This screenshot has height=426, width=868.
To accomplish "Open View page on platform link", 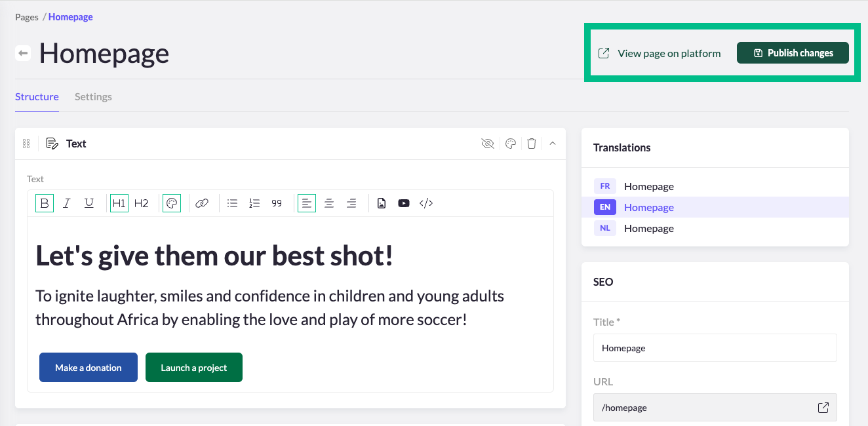I will pos(660,53).
